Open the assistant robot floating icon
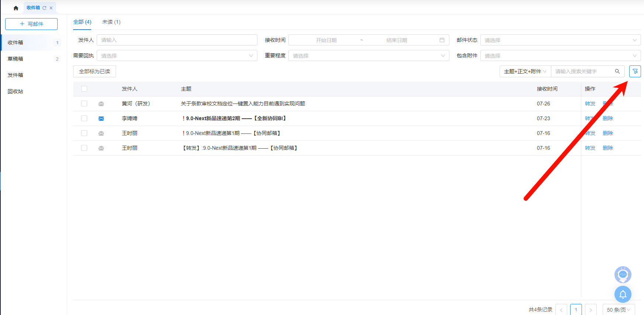This screenshot has height=315, width=644. pos(623,275)
